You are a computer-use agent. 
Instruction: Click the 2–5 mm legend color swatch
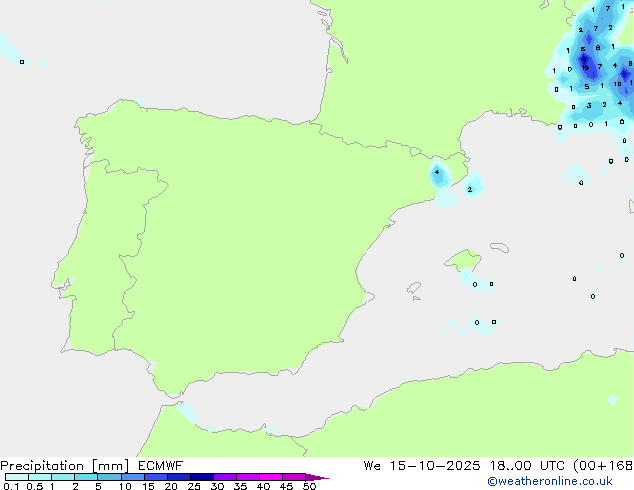(86, 477)
